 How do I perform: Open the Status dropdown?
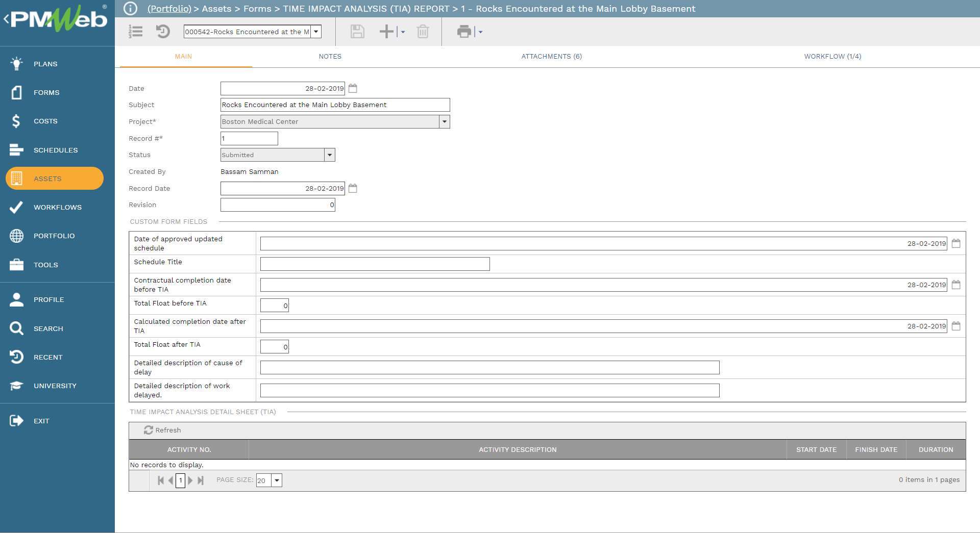(x=330, y=155)
